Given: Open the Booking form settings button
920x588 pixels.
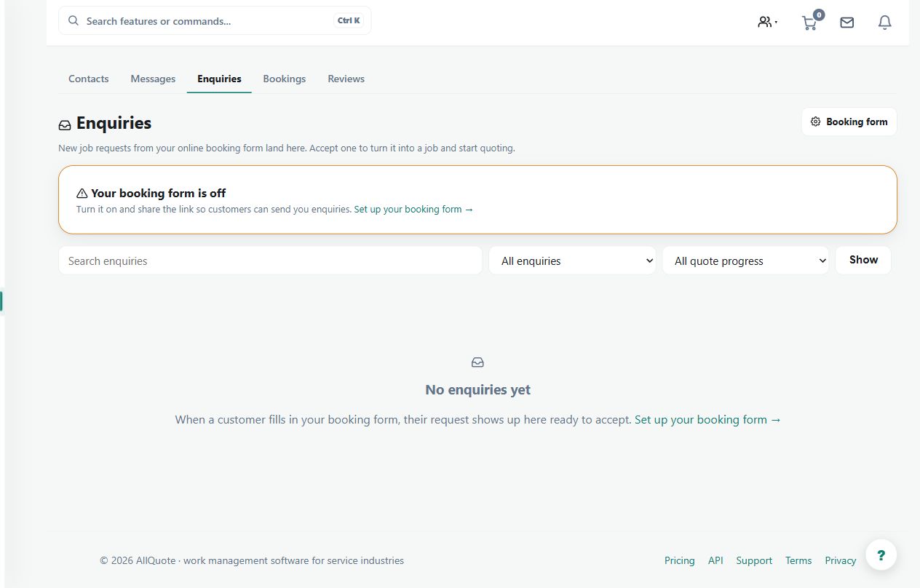Looking at the screenshot, I should click(x=849, y=122).
